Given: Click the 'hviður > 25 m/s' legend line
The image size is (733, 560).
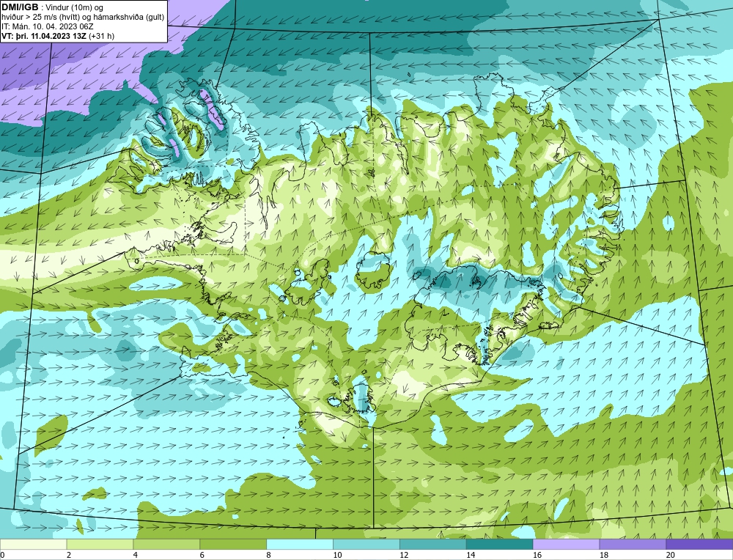Looking at the screenshot, I should click(x=83, y=18).
